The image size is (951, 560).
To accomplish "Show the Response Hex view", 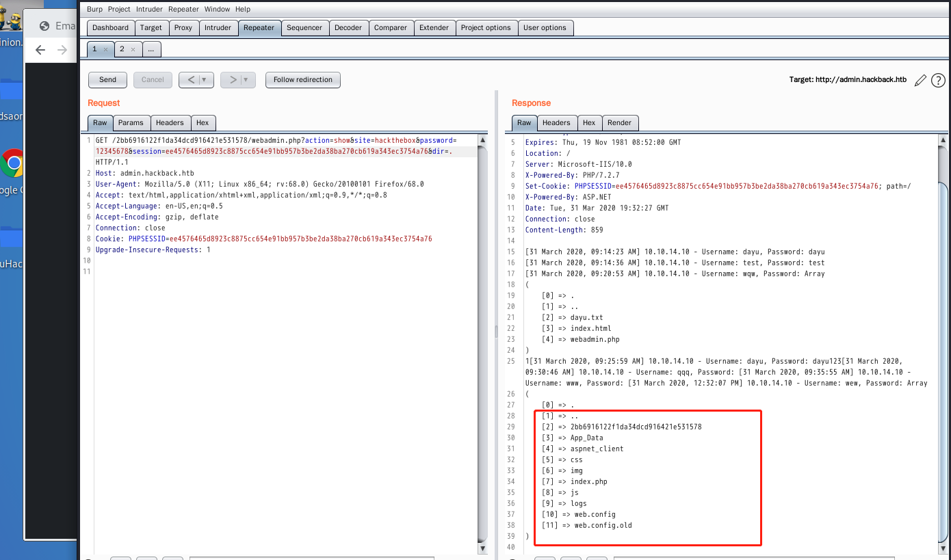I will (589, 122).
